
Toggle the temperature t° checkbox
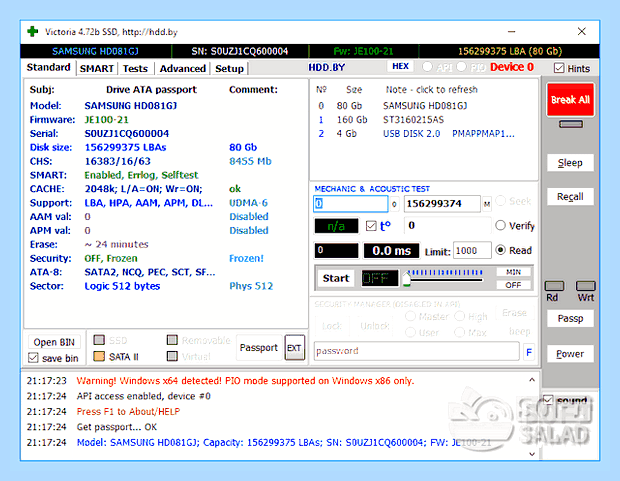pyautogui.click(x=371, y=226)
